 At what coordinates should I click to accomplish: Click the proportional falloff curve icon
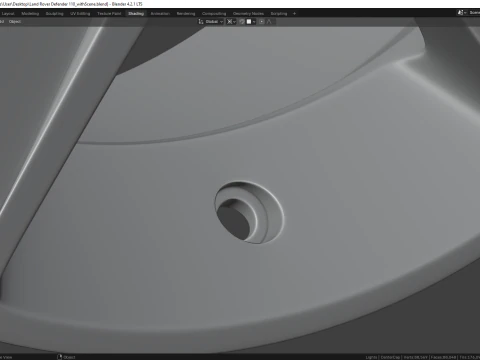[269, 22]
